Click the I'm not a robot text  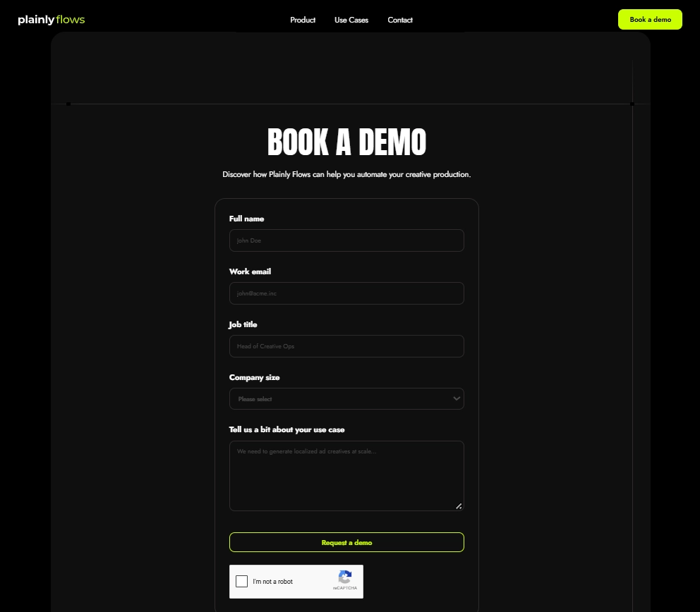[273, 582]
